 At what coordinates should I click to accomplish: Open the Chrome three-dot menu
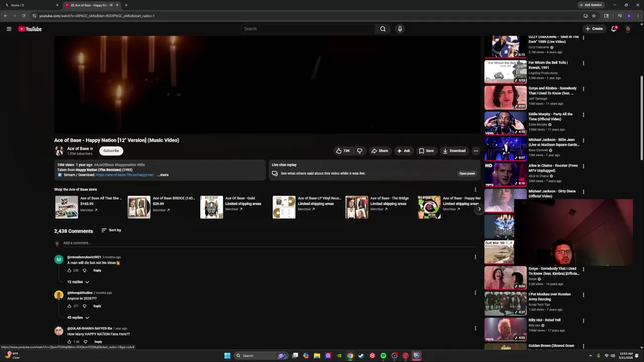[x=638, y=16]
